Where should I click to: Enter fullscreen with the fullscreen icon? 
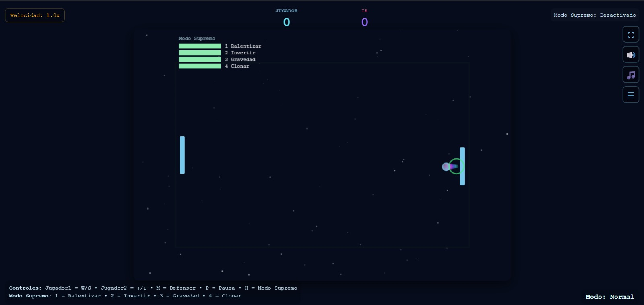point(631,35)
